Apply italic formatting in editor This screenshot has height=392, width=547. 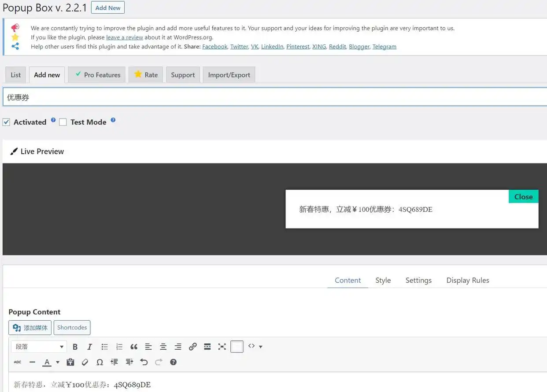click(90, 347)
